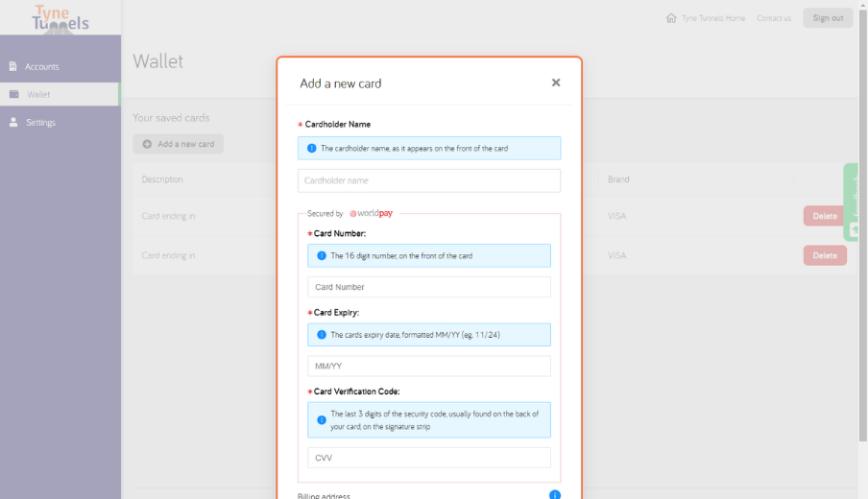Click the Sign out button

tap(828, 18)
